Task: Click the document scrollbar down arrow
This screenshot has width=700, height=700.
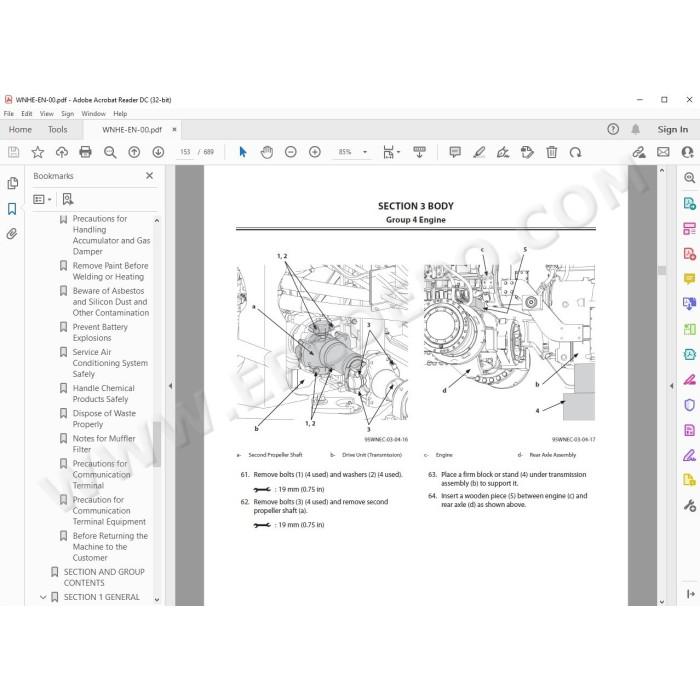Action: coord(662,601)
